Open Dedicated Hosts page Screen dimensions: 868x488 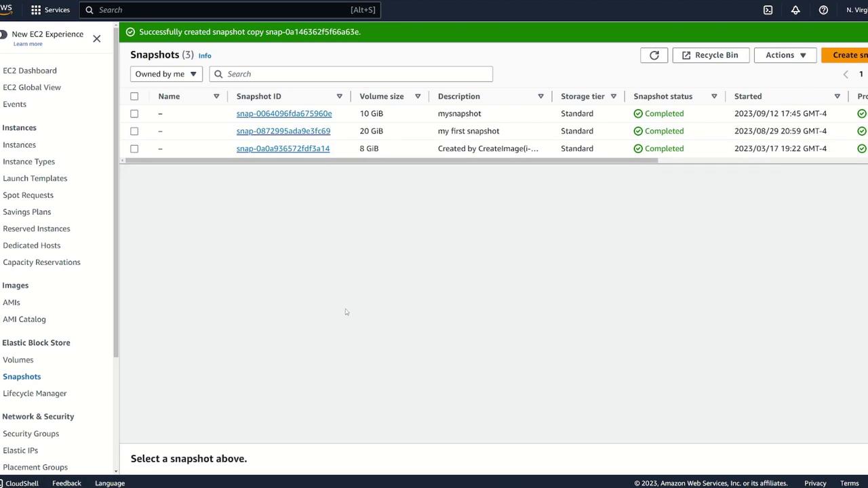coord(31,245)
